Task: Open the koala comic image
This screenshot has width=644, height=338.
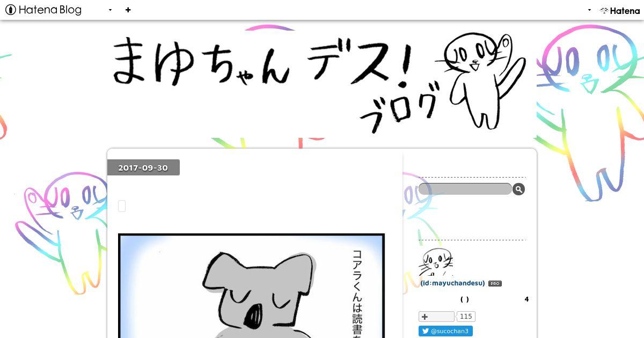Action: (252, 285)
